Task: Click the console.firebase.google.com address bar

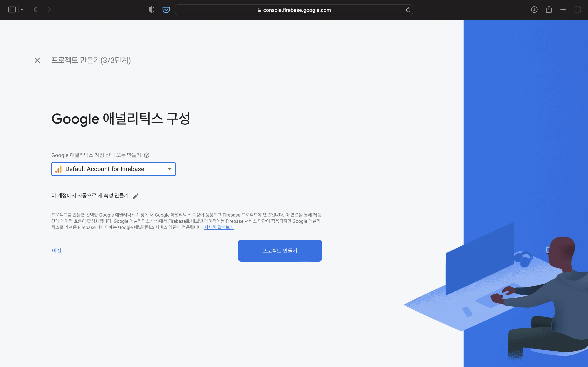Action: [x=294, y=10]
